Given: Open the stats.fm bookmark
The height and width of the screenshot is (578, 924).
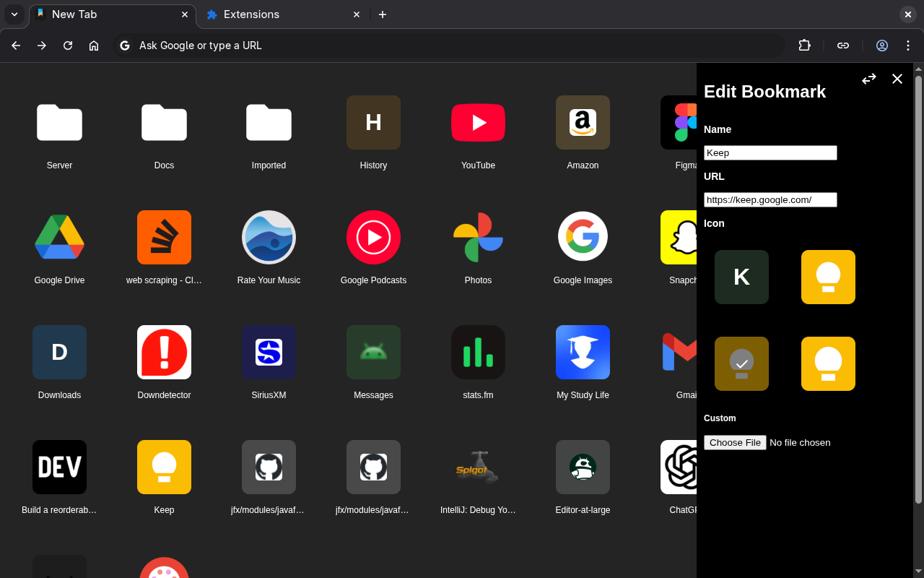Looking at the screenshot, I should click(x=478, y=353).
